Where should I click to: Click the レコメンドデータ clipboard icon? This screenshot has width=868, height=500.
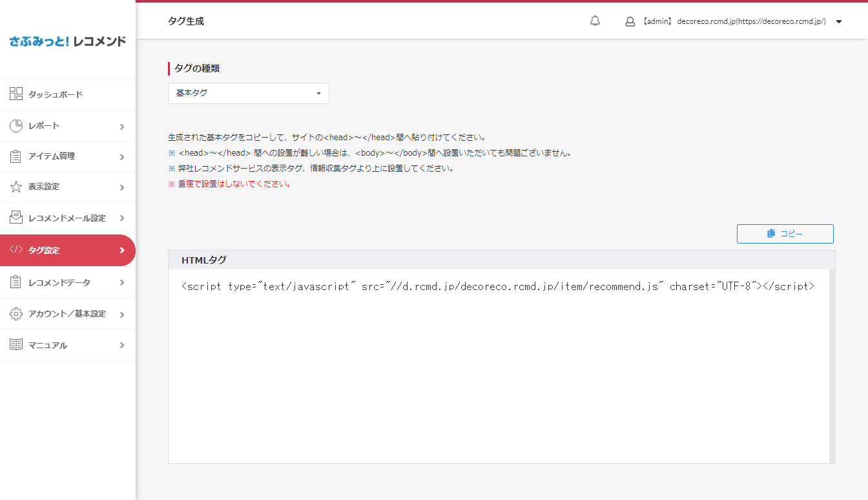tap(16, 282)
